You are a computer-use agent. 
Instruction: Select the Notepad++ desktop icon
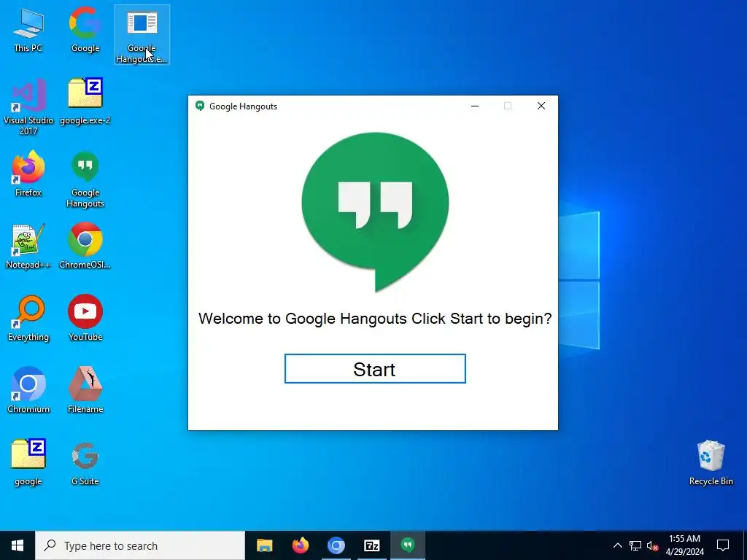click(x=28, y=246)
